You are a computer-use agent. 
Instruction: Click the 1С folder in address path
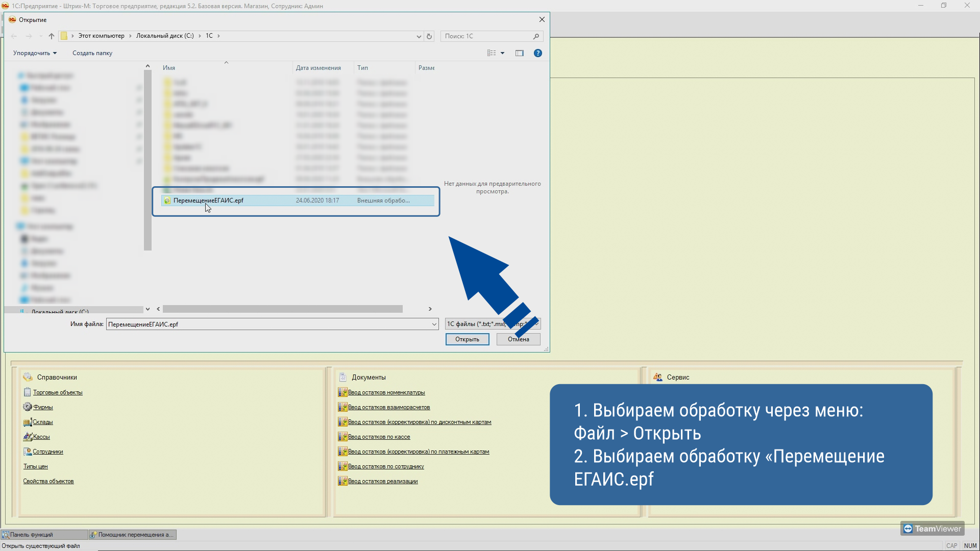click(x=209, y=36)
